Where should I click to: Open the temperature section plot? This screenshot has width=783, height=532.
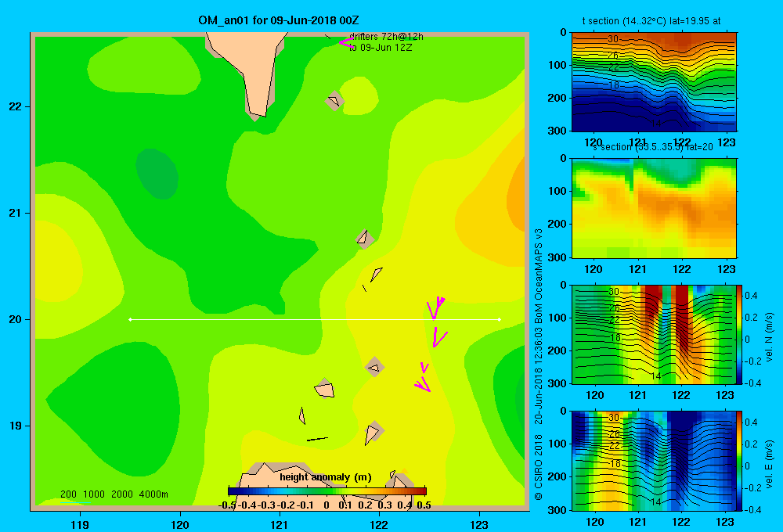click(654, 82)
